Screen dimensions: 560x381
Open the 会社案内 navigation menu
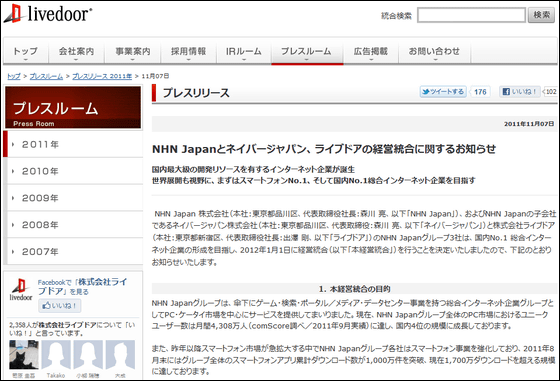[x=76, y=52]
